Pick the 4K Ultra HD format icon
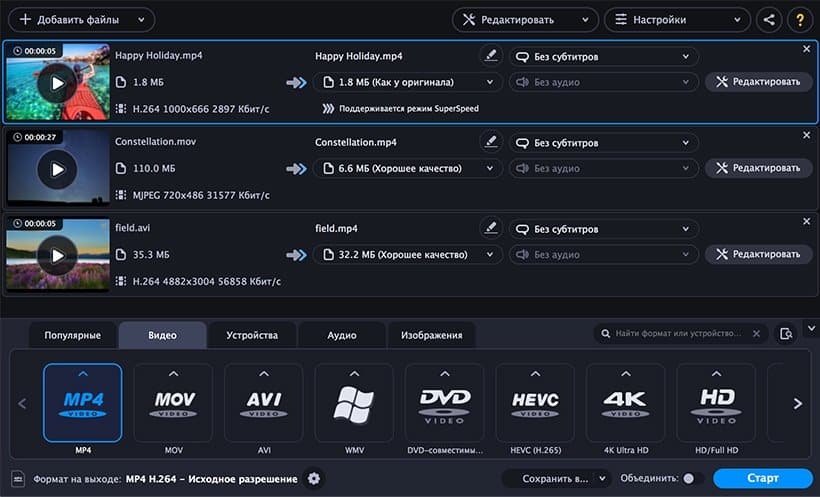 click(x=625, y=402)
